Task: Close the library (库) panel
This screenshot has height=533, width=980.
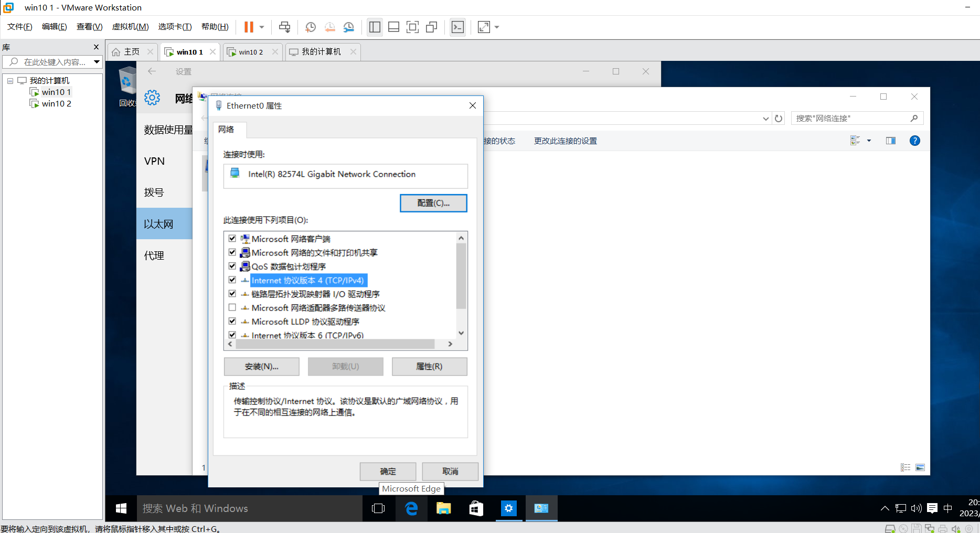Action: coord(96,47)
